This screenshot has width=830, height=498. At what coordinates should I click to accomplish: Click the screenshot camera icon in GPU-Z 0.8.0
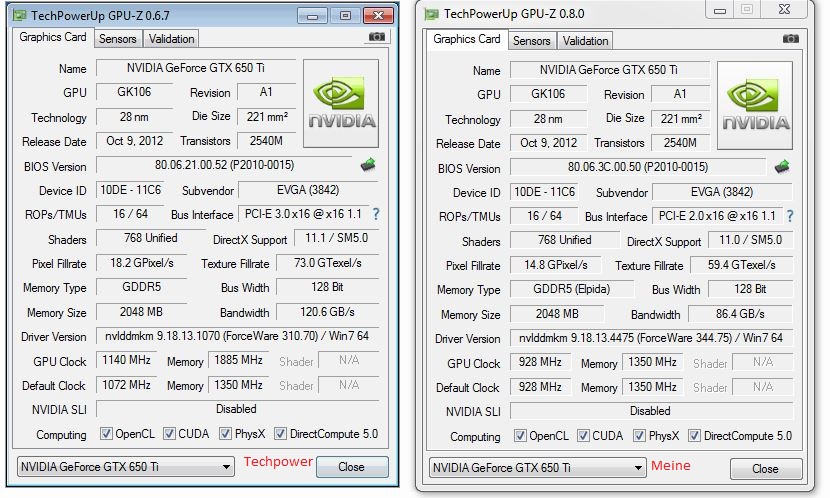tap(790, 39)
